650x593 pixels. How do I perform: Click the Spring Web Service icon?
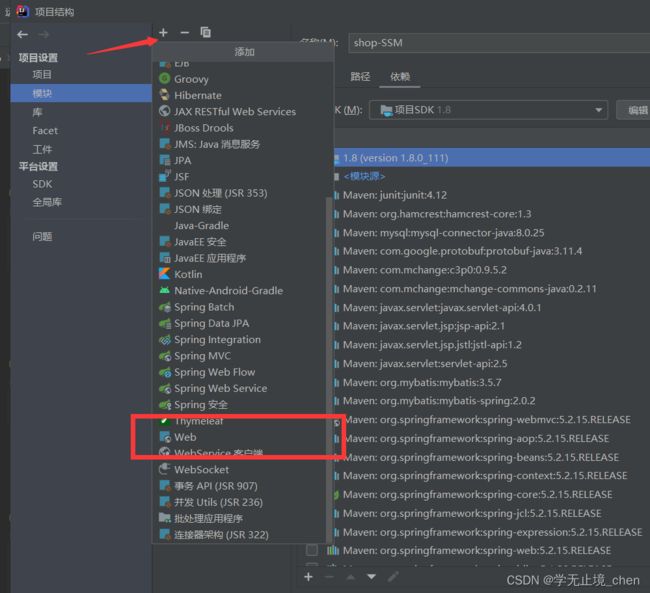pyautogui.click(x=165, y=388)
